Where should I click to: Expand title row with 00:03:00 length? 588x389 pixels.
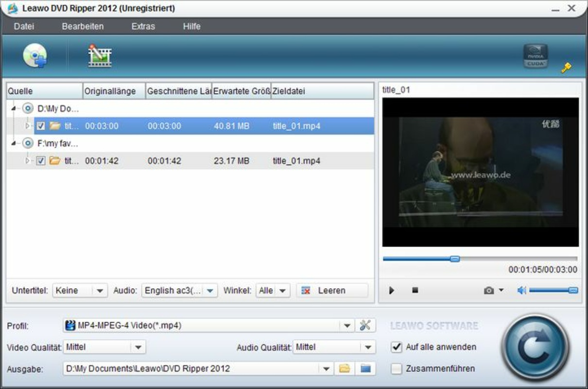point(28,126)
